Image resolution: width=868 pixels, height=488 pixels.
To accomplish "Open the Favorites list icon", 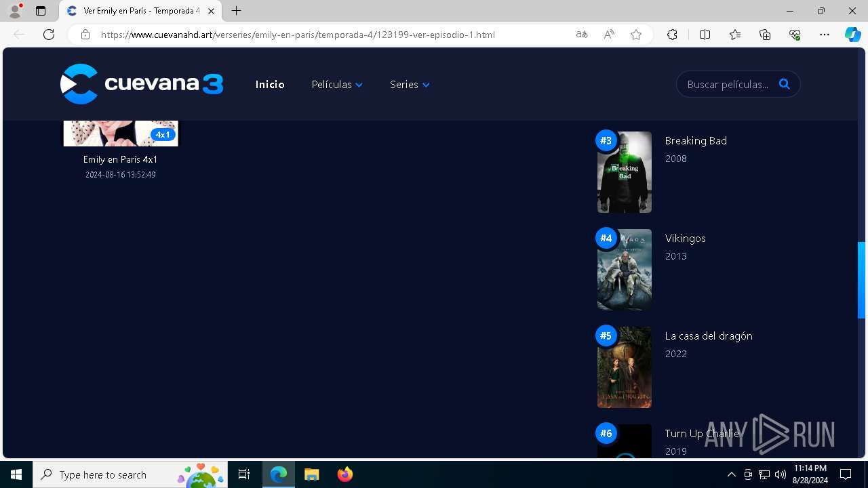I will (x=735, y=35).
